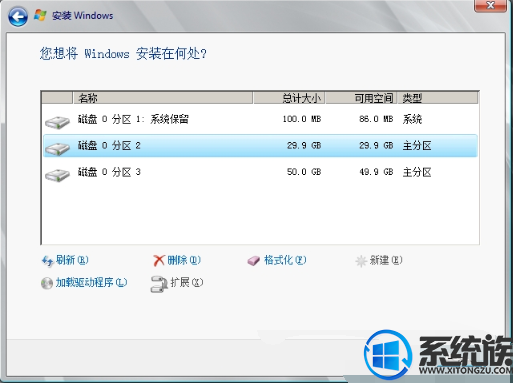Click the 49.9 GB free space value
Viewport: 513px width, 383px height.
point(376,172)
